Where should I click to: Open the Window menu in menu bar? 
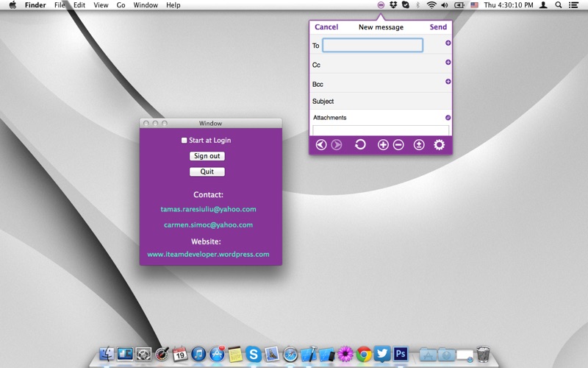point(146,5)
